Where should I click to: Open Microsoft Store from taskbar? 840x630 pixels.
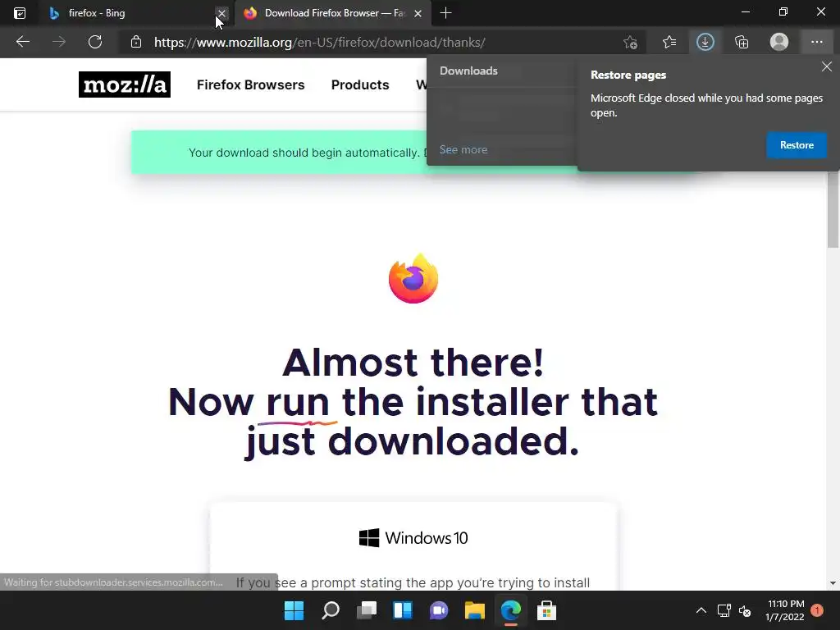click(x=546, y=610)
